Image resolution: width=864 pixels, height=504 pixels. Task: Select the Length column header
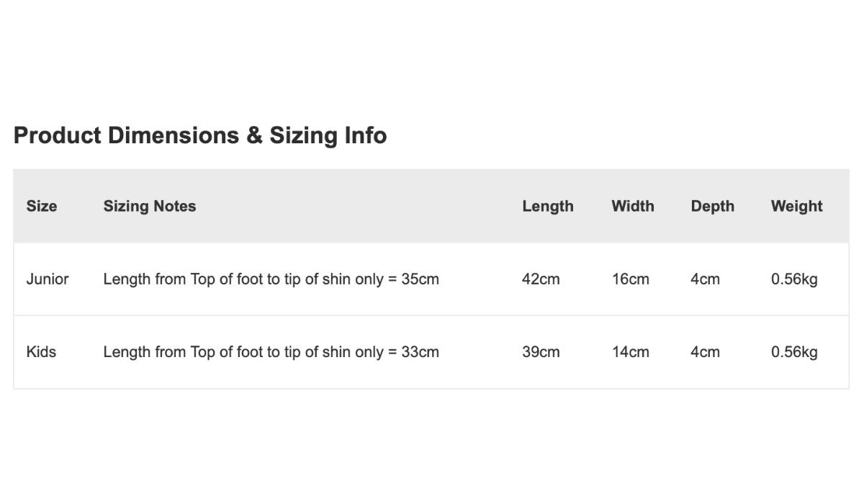tap(548, 207)
